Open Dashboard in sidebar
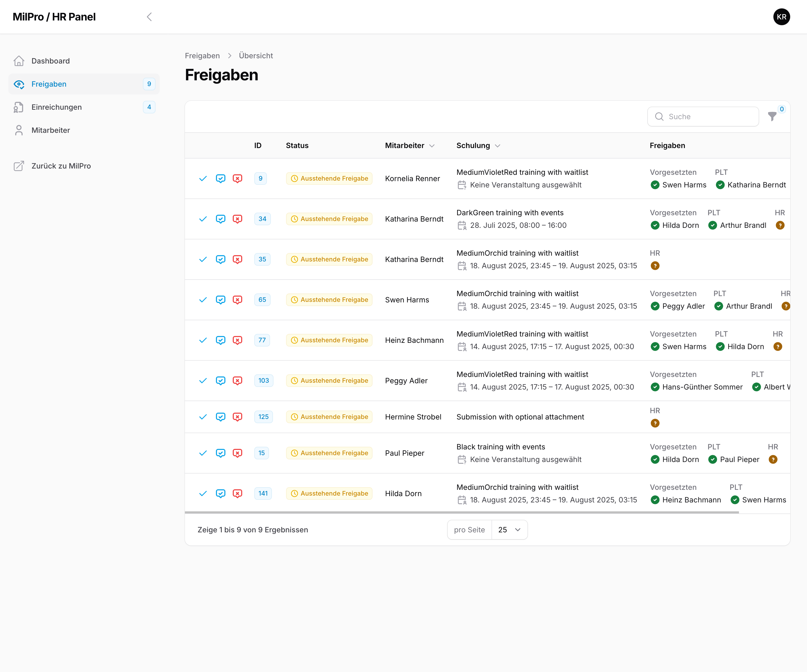Image resolution: width=807 pixels, height=672 pixels. [84, 61]
